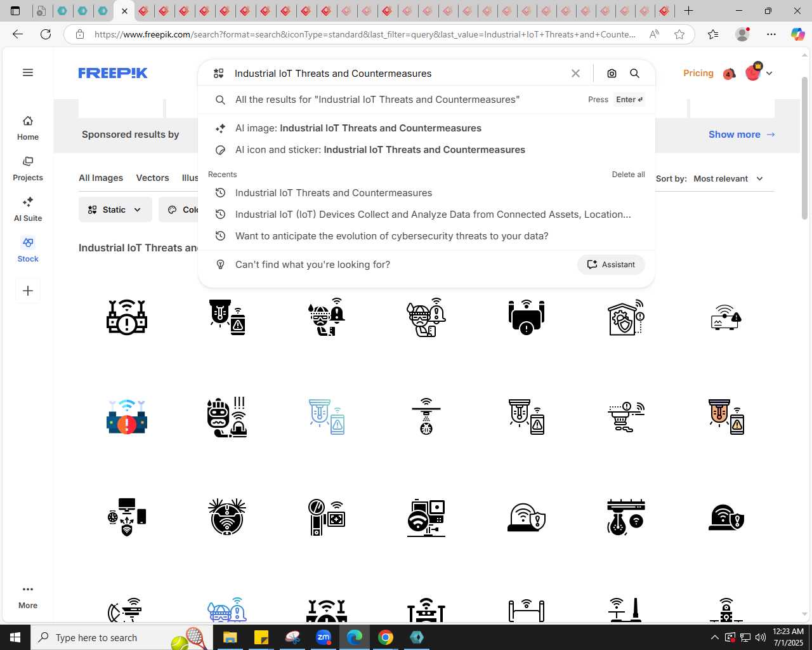Image resolution: width=812 pixels, height=650 pixels.
Task: Select recent search Industrial IoT Threats and Countermeasures
Action: pos(426,193)
